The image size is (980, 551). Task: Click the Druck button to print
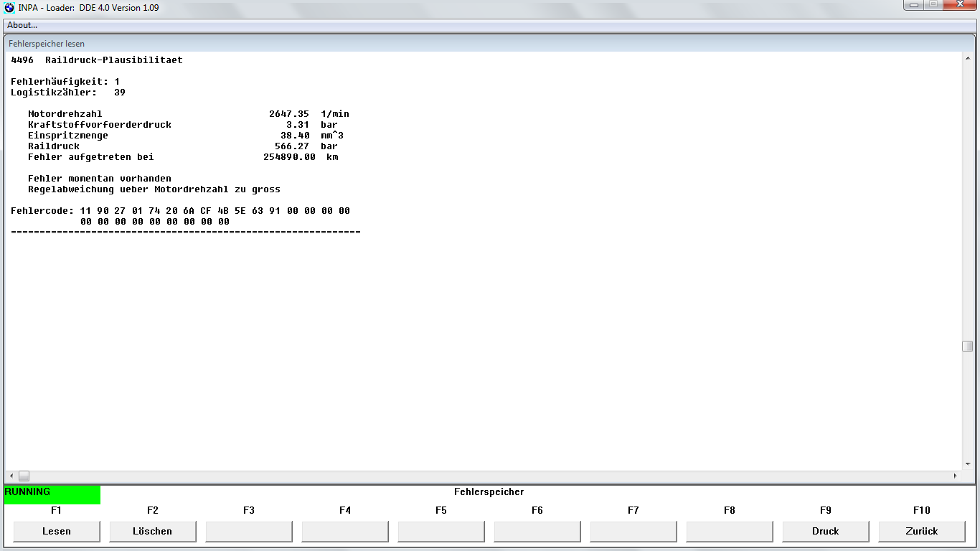pos(826,531)
